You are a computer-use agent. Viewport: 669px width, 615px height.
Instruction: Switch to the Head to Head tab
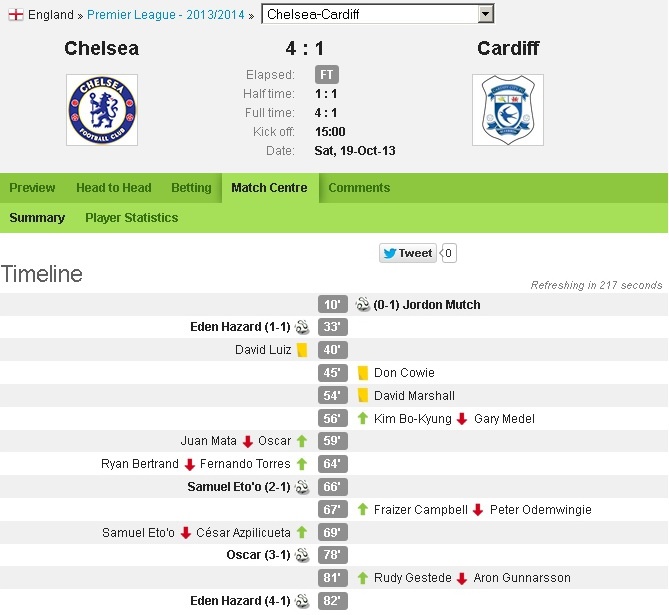pyautogui.click(x=113, y=188)
